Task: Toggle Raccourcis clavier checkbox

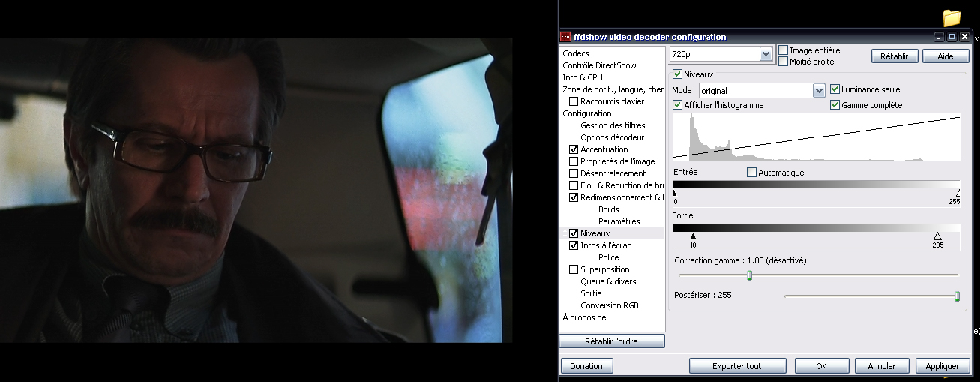Action: (574, 101)
